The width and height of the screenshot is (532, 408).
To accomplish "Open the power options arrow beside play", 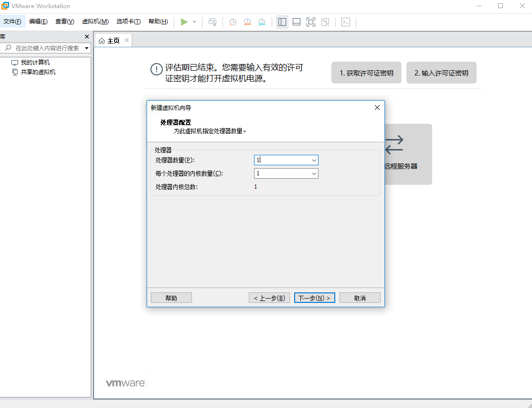I will click(194, 22).
